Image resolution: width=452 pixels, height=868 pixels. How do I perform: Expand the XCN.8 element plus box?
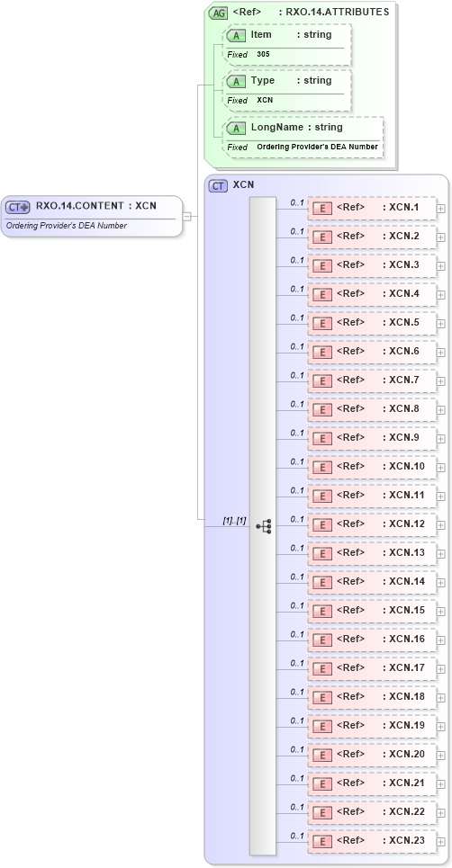441,410
